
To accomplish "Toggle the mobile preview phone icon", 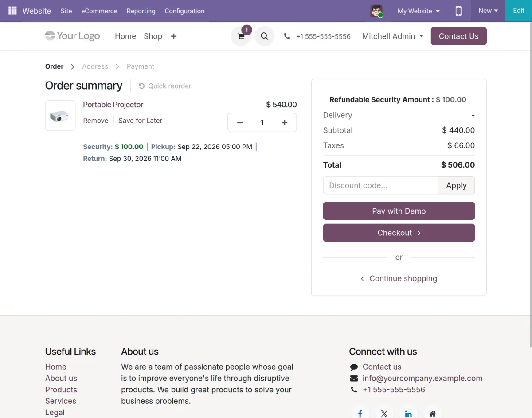I will pyautogui.click(x=458, y=11).
